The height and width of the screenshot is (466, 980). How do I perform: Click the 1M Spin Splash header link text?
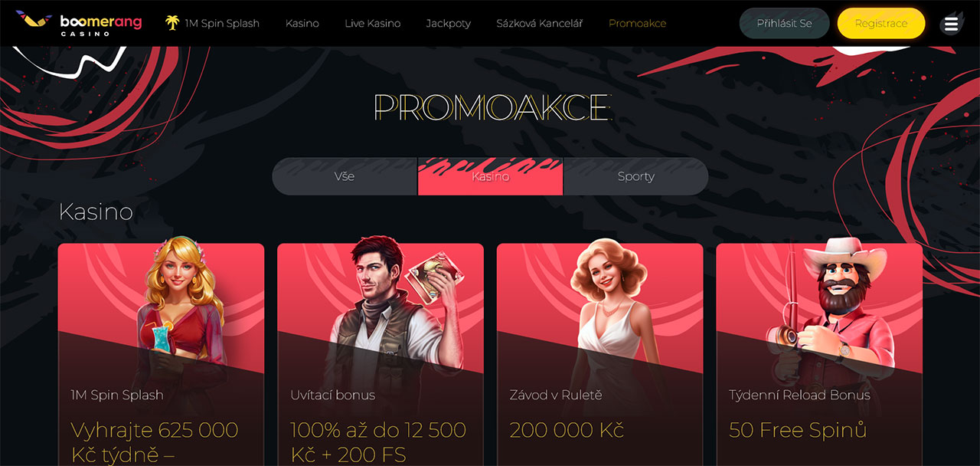coord(222,23)
